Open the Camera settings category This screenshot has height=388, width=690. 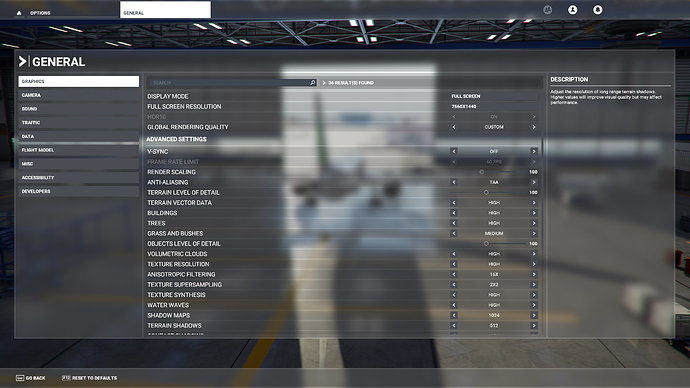(79, 95)
